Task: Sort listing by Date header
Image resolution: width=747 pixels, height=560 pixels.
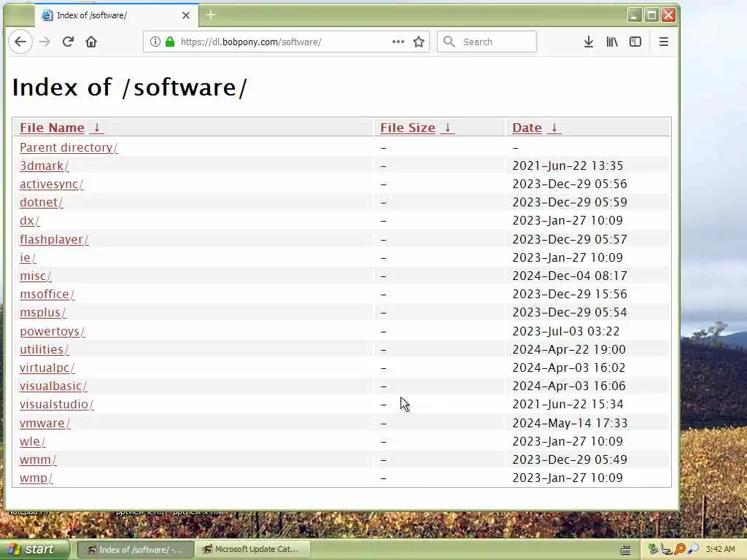Action: tap(527, 128)
